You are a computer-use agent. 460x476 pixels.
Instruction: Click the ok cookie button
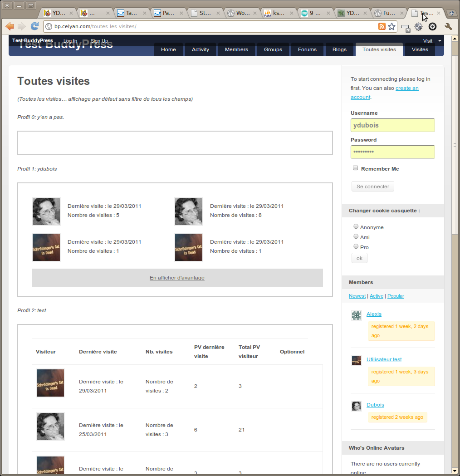tap(359, 258)
